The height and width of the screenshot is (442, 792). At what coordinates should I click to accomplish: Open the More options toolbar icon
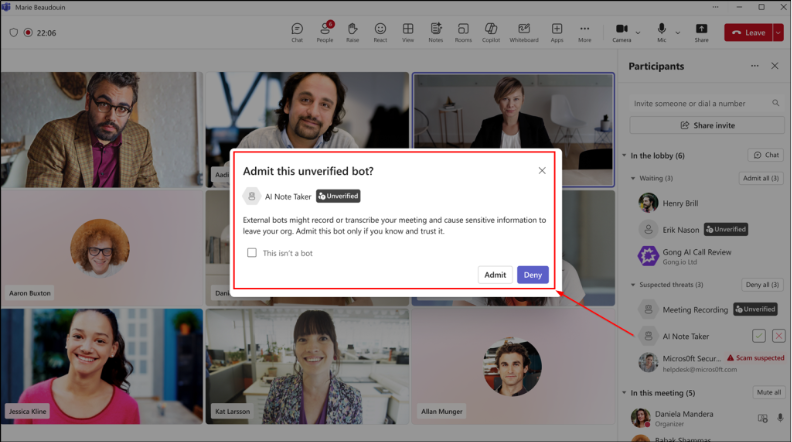[x=584, y=32]
